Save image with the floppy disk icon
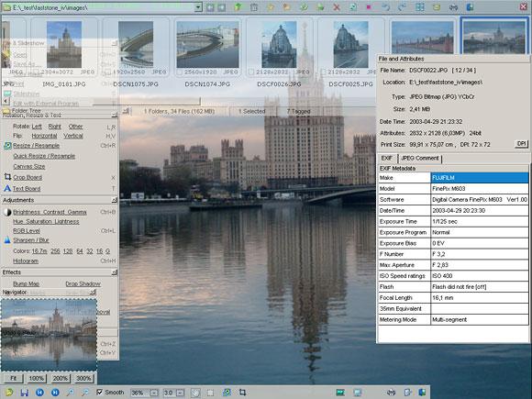 coord(24,393)
